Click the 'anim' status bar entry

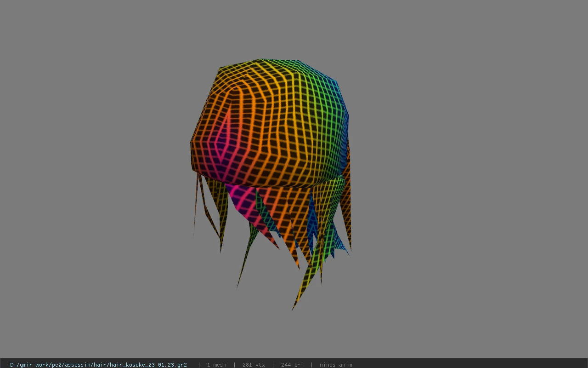tap(336, 365)
